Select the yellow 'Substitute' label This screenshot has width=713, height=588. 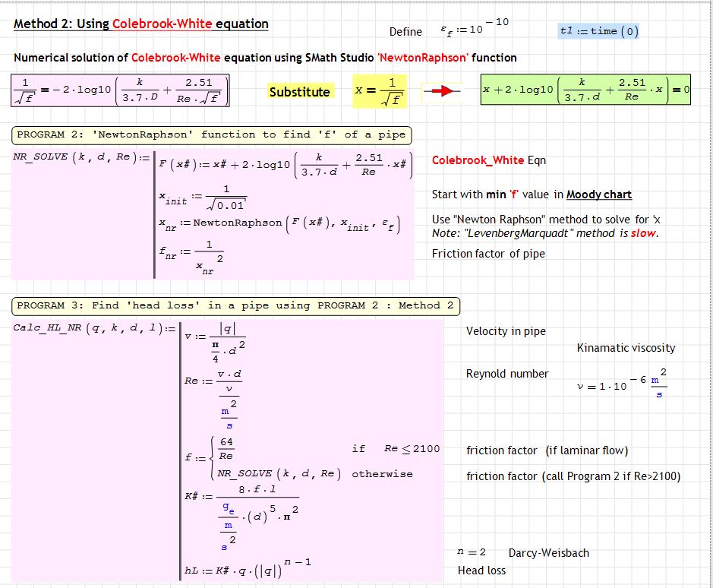(x=300, y=92)
